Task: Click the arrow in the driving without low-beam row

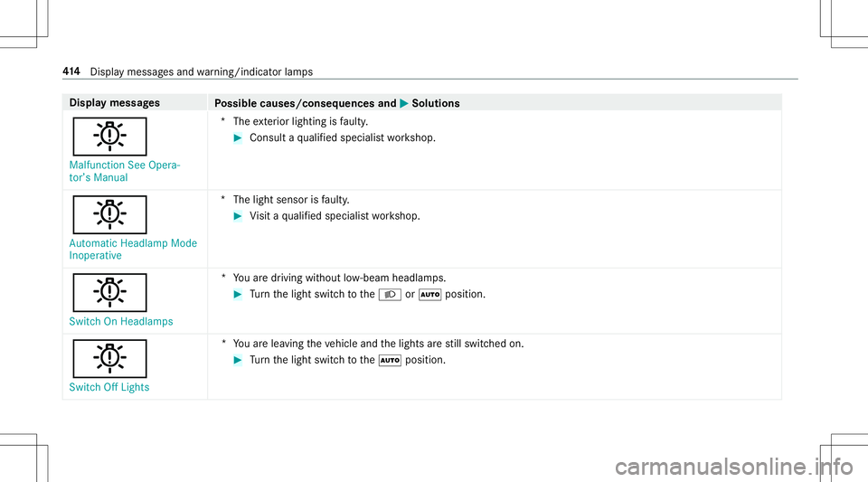Action: pyautogui.click(x=238, y=295)
